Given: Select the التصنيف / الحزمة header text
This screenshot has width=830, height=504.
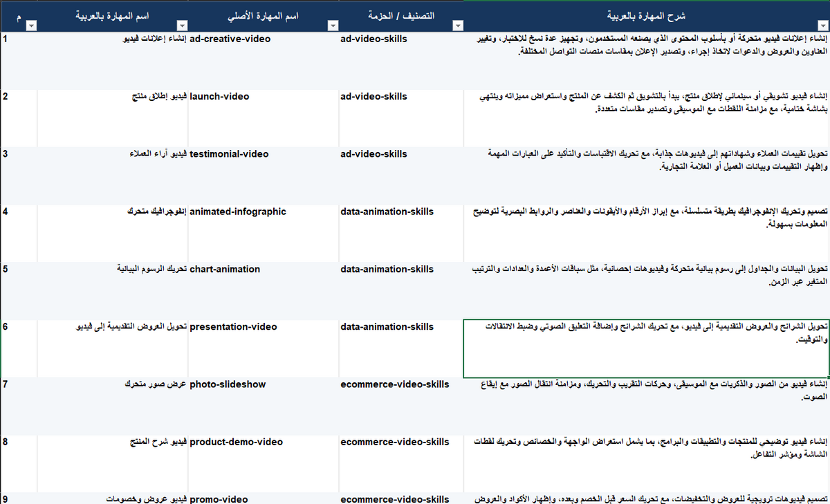Looking at the screenshot, I should click(400, 15).
